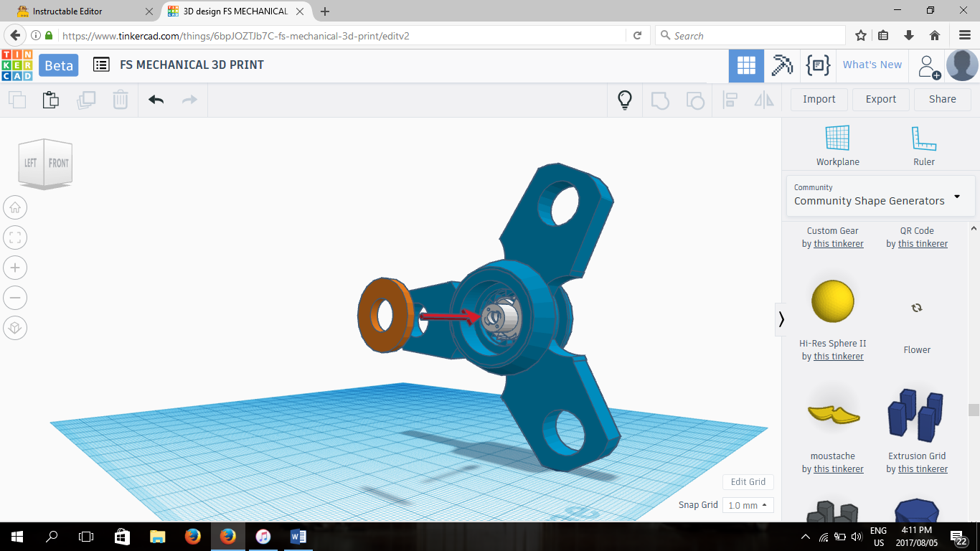Click the Group shapes icon
Screen dimensions: 980x551
pos(660,100)
